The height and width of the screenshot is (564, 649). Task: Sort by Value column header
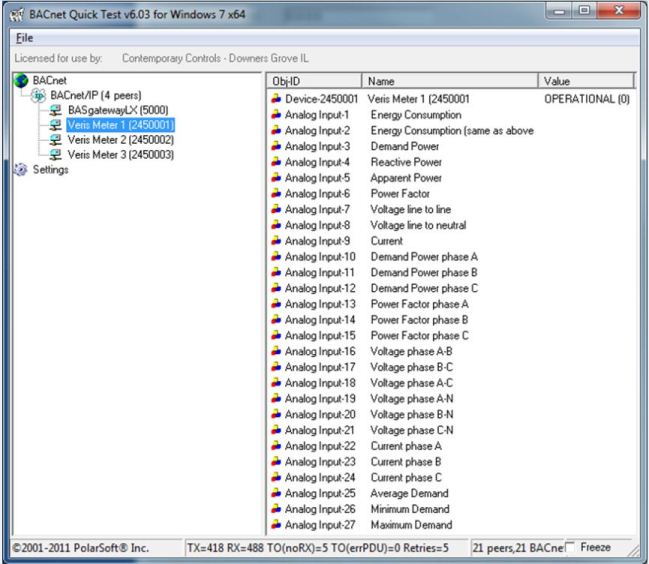pos(586,81)
